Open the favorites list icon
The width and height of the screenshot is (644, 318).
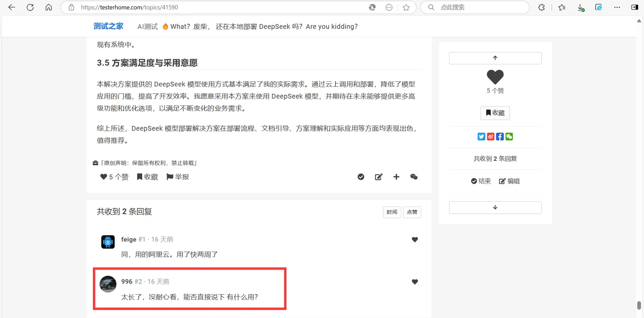(562, 7)
